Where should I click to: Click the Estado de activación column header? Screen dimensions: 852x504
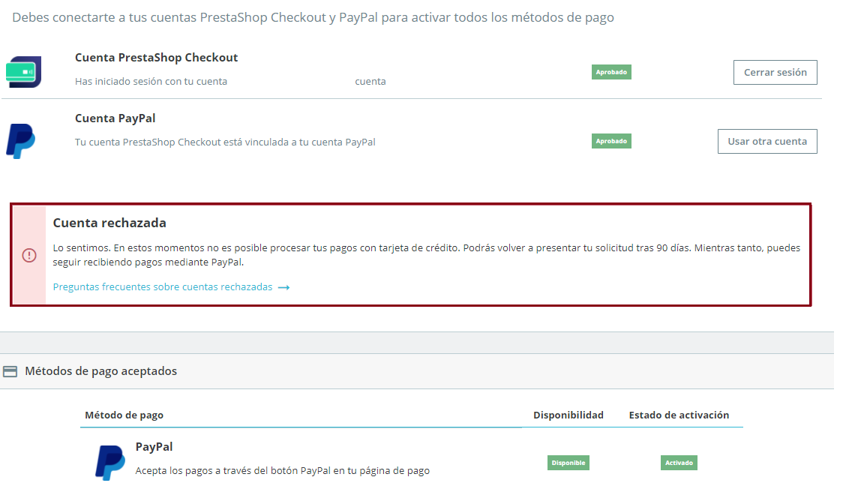679,415
